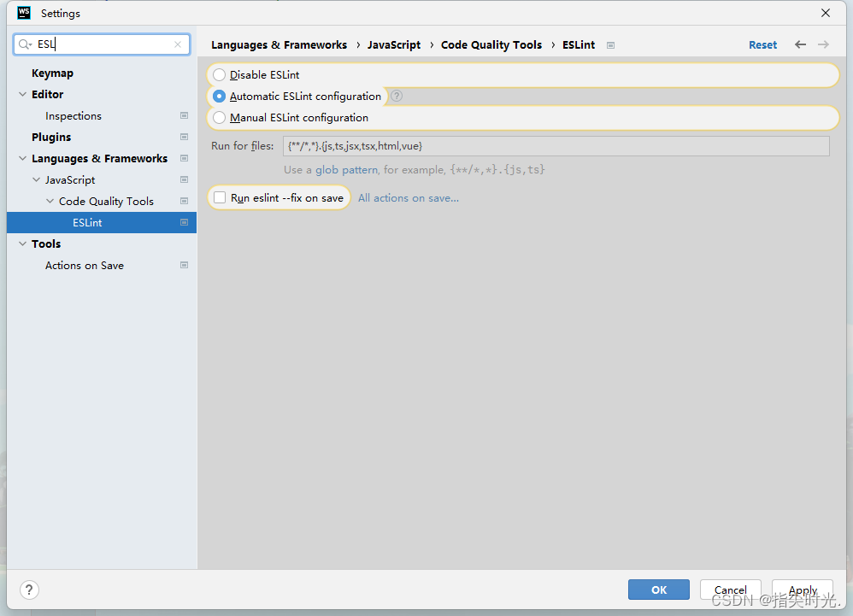The width and height of the screenshot is (853, 616).
Task: Open Inspections settings page
Action: [x=74, y=116]
